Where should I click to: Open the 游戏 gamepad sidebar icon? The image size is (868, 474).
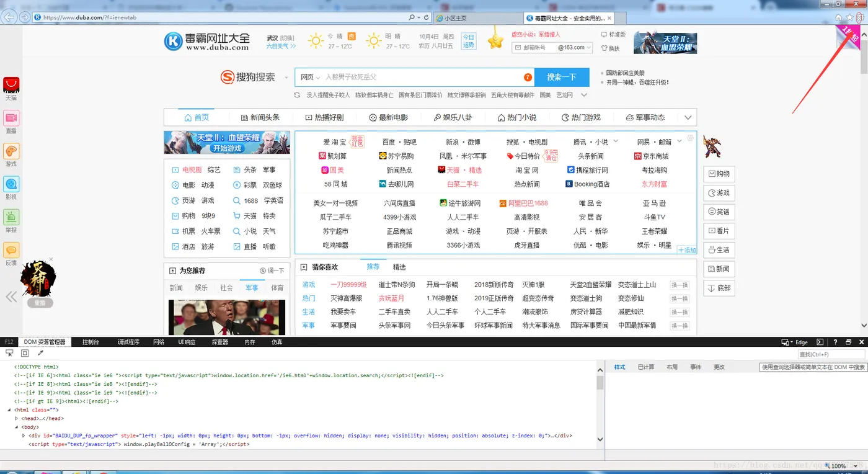point(11,151)
